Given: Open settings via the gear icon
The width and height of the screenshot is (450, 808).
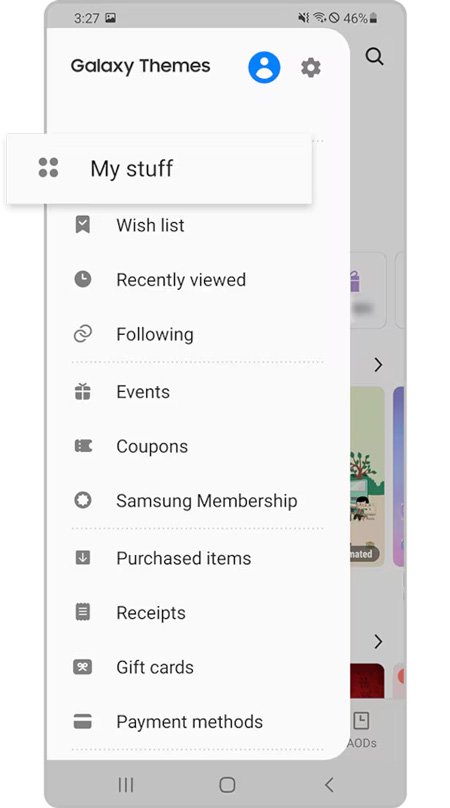Looking at the screenshot, I should (311, 68).
